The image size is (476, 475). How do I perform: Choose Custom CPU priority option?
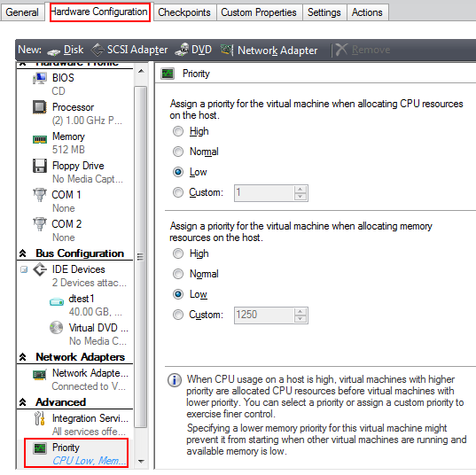click(x=178, y=192)
